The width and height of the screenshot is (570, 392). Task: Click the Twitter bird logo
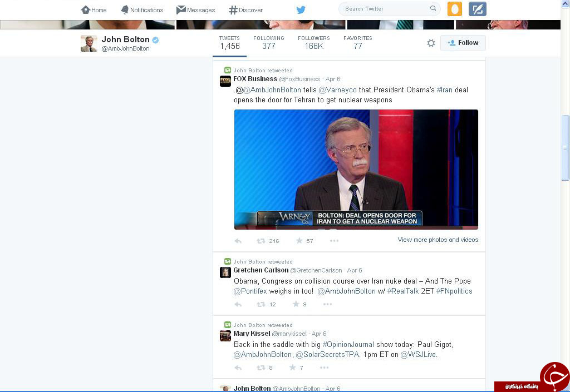(x=301, y=10)
